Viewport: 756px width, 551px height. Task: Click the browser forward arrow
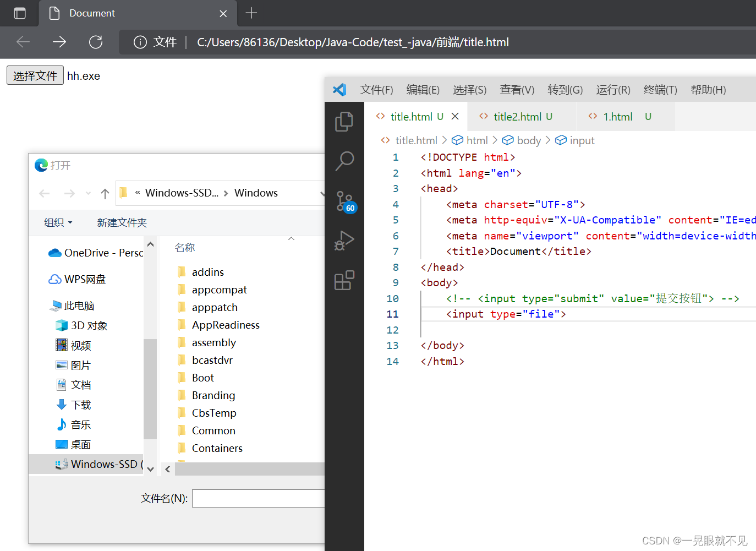pyautogui.click(x=59, y=42)
